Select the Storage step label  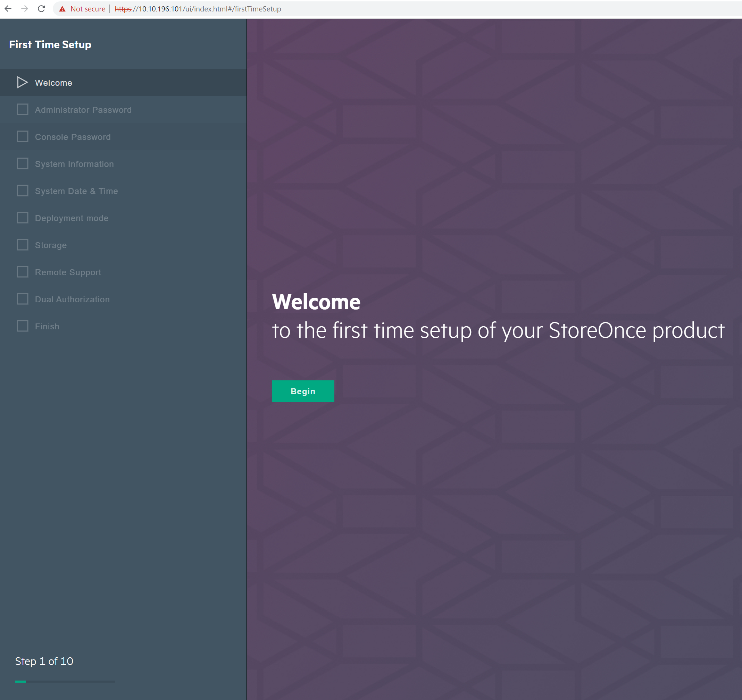coord(51,245)
